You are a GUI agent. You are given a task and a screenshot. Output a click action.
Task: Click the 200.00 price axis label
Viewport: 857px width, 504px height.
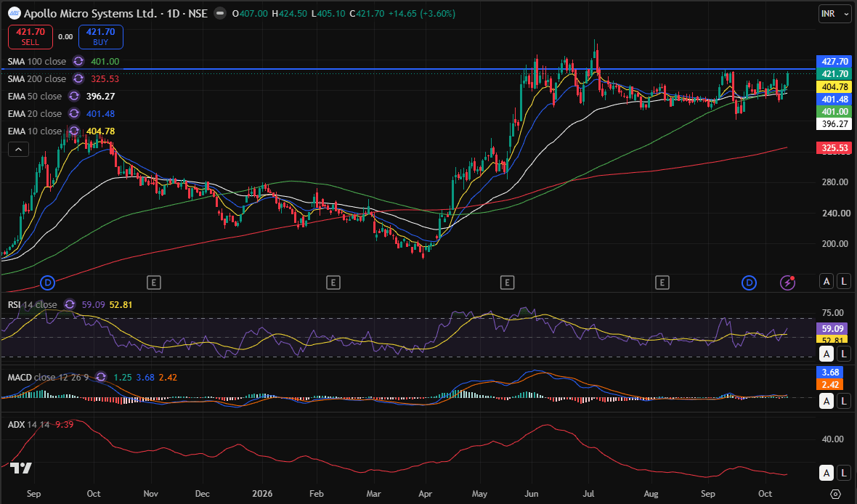(835, 244)
